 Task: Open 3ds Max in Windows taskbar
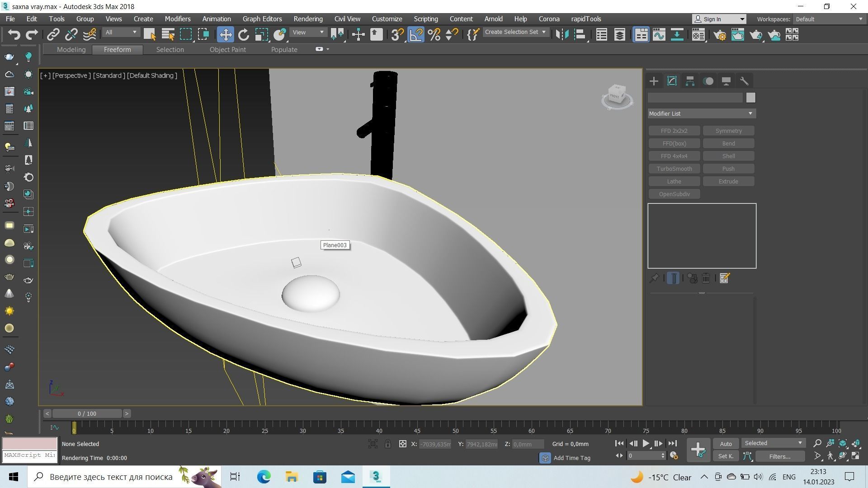coord(376,477)
